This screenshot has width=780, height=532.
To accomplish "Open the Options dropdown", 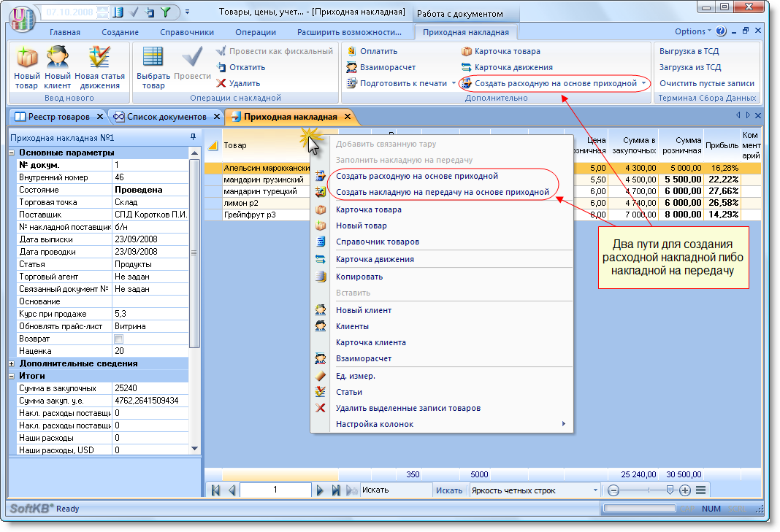I will [693, 31].
